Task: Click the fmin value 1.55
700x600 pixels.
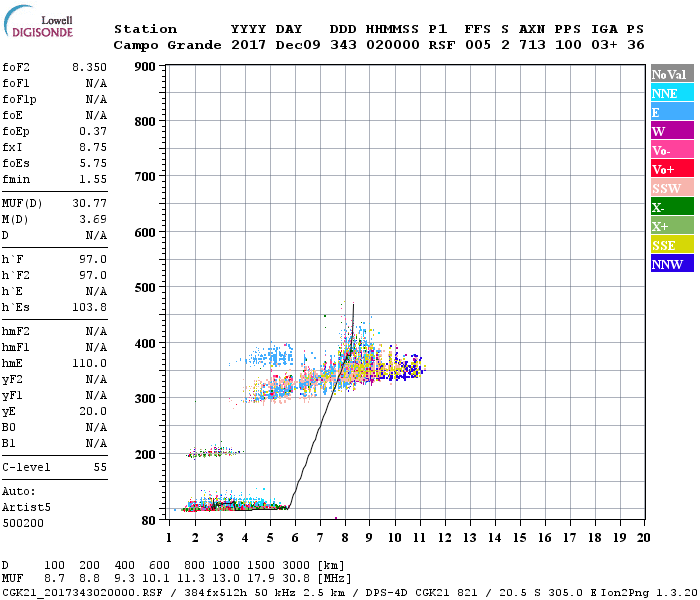Action: click(x=93, y=179)
